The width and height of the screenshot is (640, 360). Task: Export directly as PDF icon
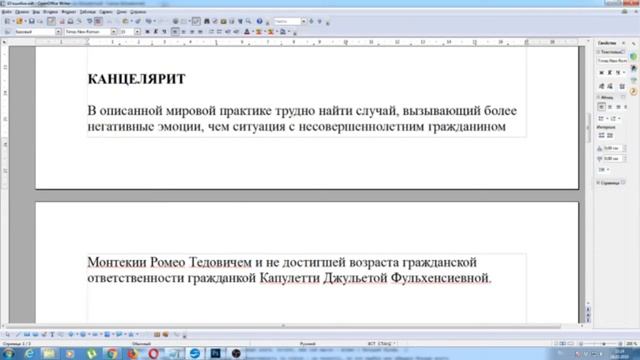click(x=62, y=21)
